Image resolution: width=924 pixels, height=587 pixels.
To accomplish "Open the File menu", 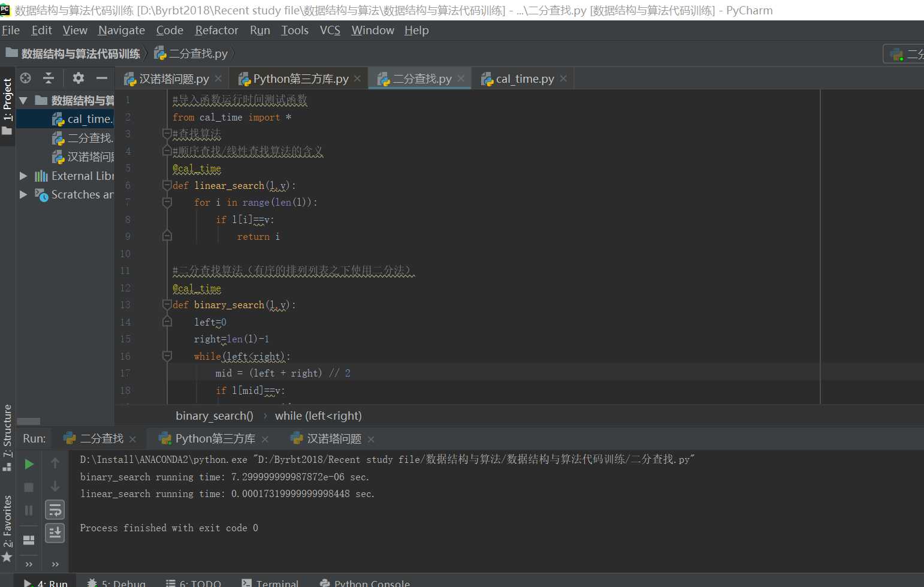I will pyautogui.click(x=11, y=30).
